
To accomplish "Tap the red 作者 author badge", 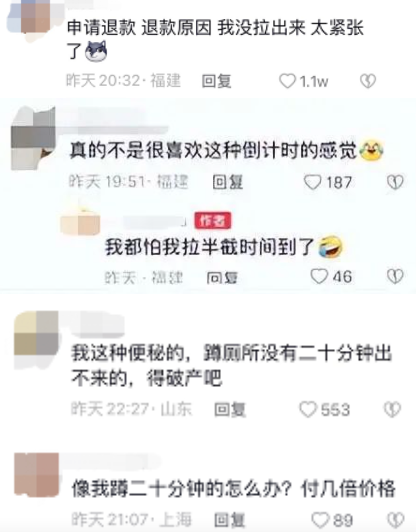I will coord(213,220).
